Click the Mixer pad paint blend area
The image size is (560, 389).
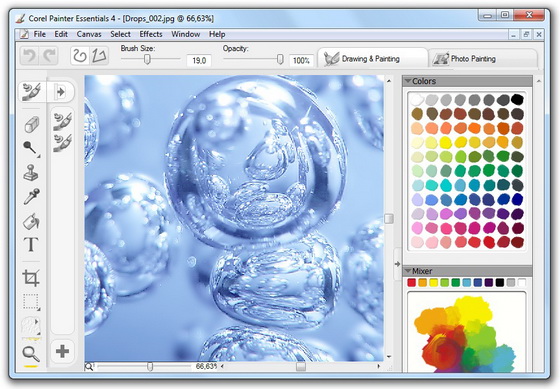(x=466, y=332)
